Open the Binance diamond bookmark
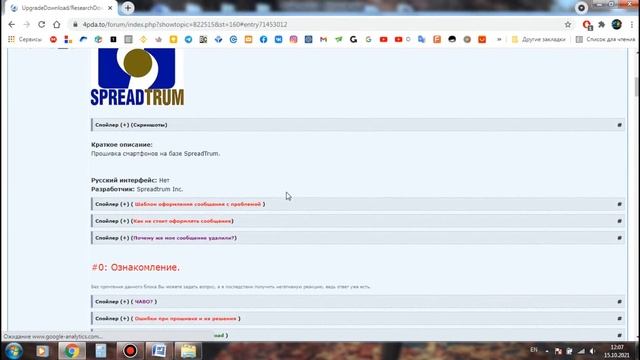Screen dimensions: 640x360 (x=143, y=39)
